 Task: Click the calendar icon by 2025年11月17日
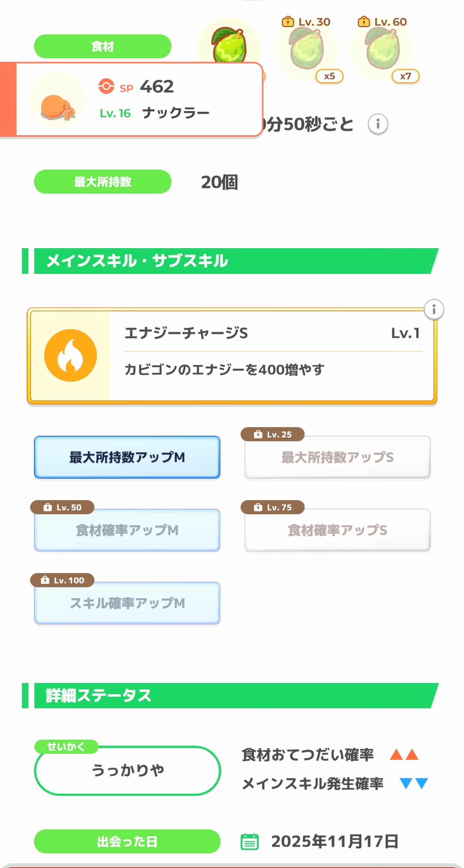click(250, 841)
